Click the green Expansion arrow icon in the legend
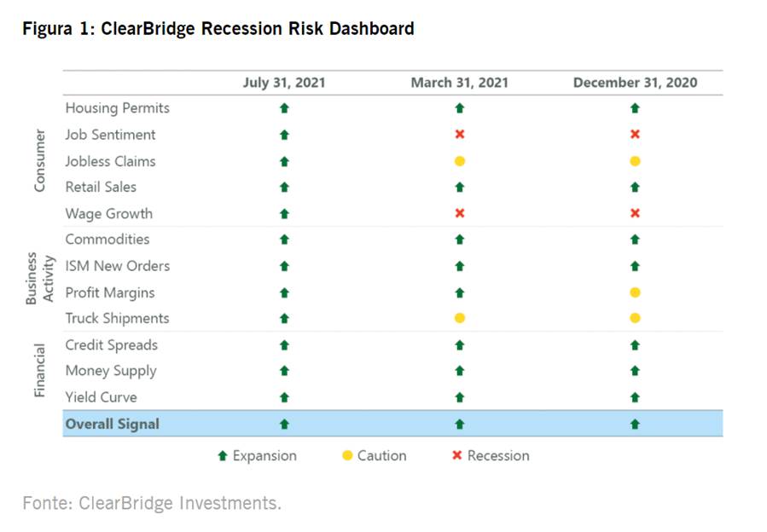 224,456
